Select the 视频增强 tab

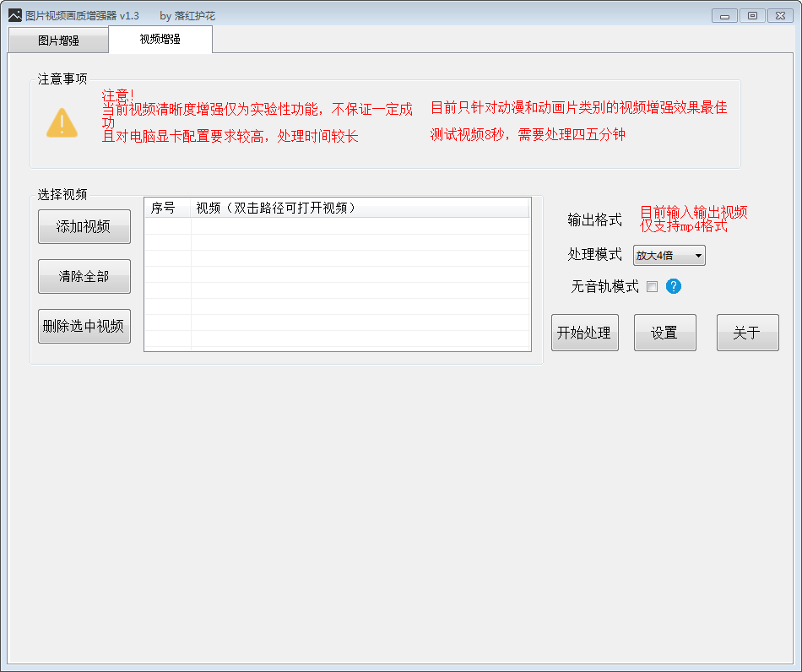pyautogui.click(x=160, y=39)
